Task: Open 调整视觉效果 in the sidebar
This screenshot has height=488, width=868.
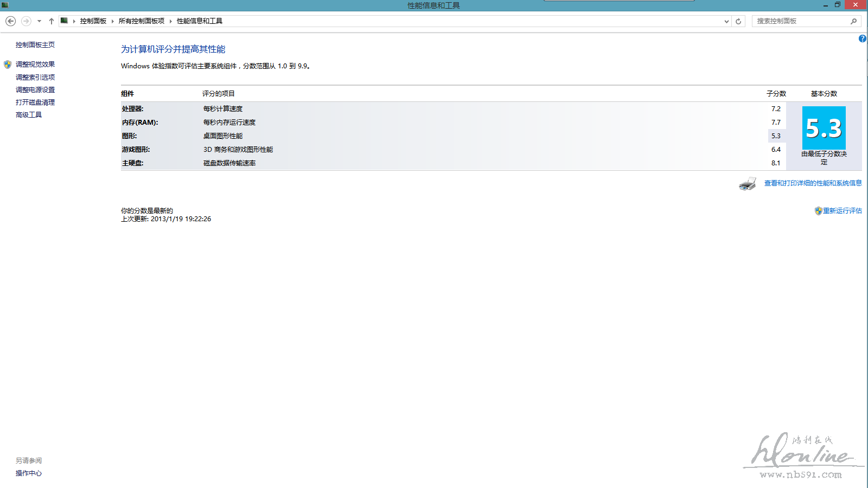Action: click(x=35, y=65)
